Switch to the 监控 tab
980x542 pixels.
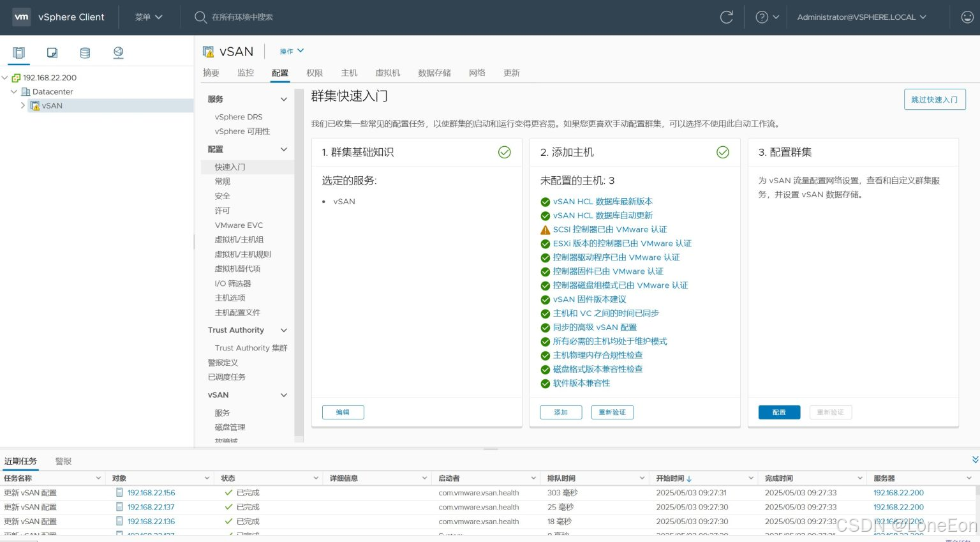[x=246, y=73]
